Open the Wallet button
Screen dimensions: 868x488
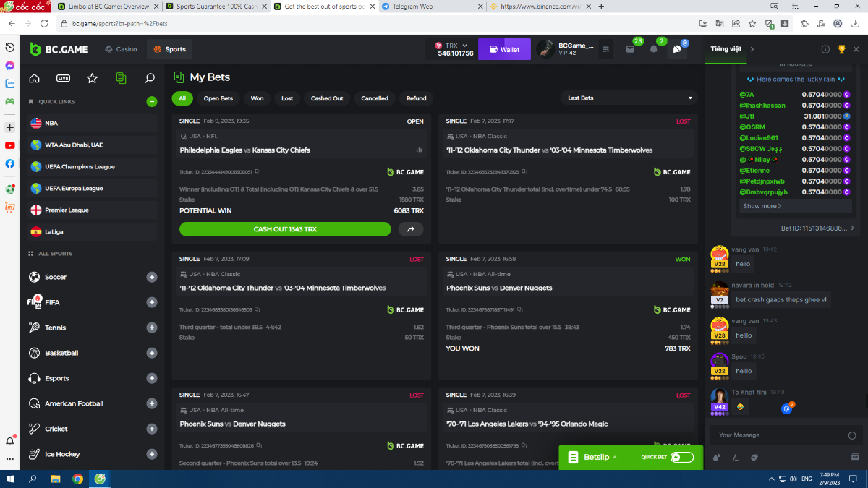tap(504, 49)
